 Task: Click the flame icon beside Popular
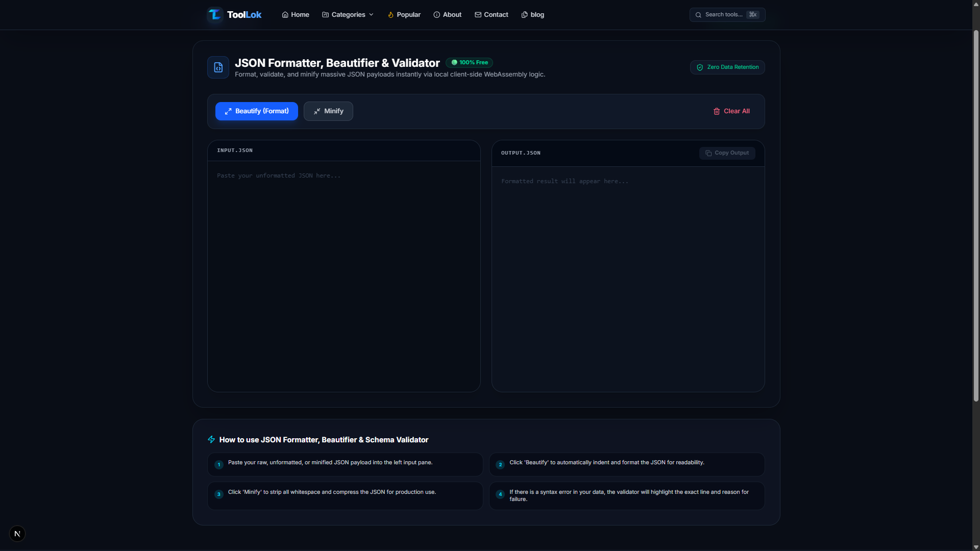click(390, 15)
